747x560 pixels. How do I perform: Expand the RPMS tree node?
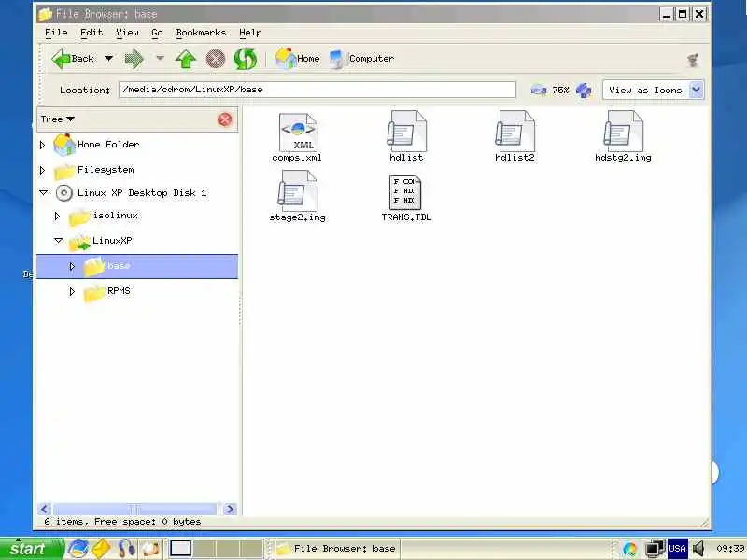tap(72, 291)
